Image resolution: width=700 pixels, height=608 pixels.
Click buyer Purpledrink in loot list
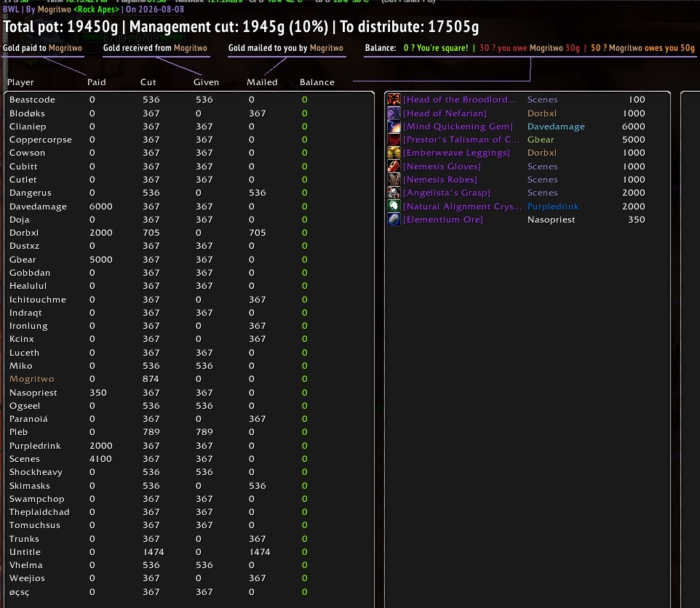pos(553,207)
